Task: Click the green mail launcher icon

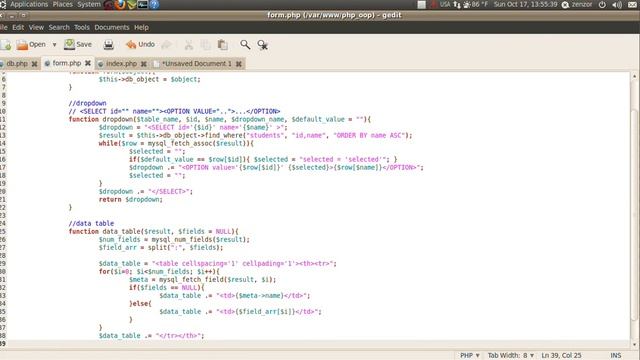Action: tap(131, 5)
